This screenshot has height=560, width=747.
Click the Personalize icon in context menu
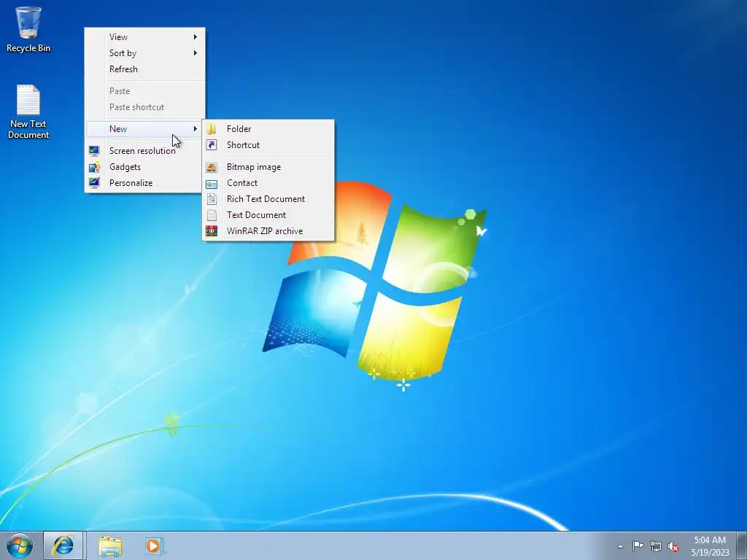[x=94, y=183]
